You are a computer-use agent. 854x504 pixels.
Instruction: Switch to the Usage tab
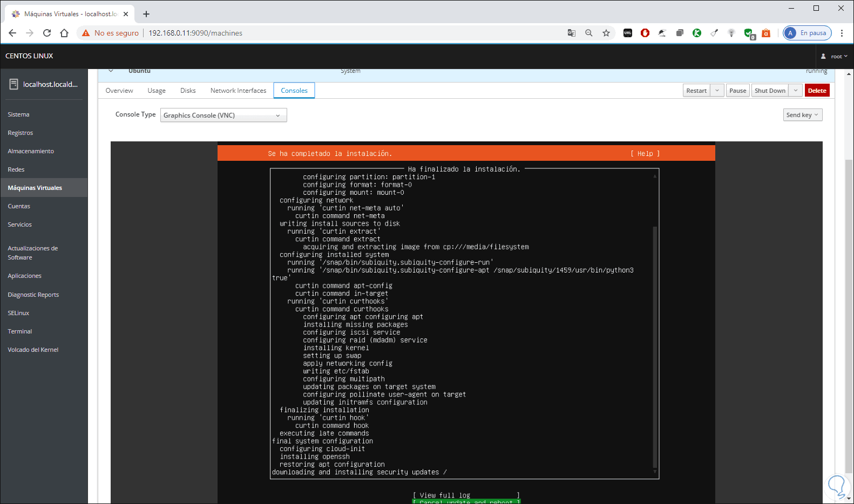tap(157, 91)
